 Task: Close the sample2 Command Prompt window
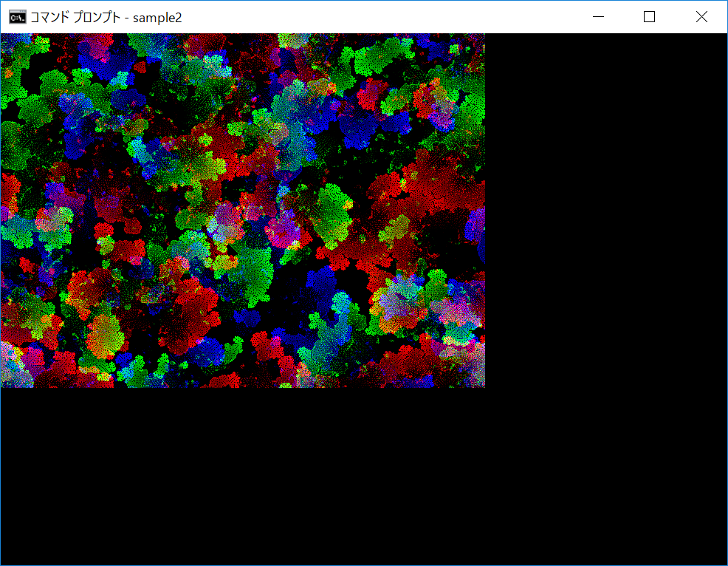pyautogui.click(x=701, y=17)
